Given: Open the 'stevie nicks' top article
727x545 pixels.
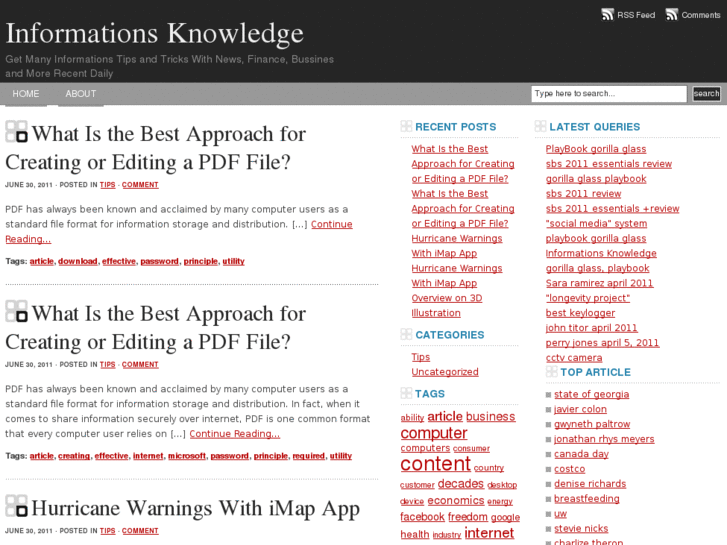Looking at the screenshot, I should pos(581,528).
